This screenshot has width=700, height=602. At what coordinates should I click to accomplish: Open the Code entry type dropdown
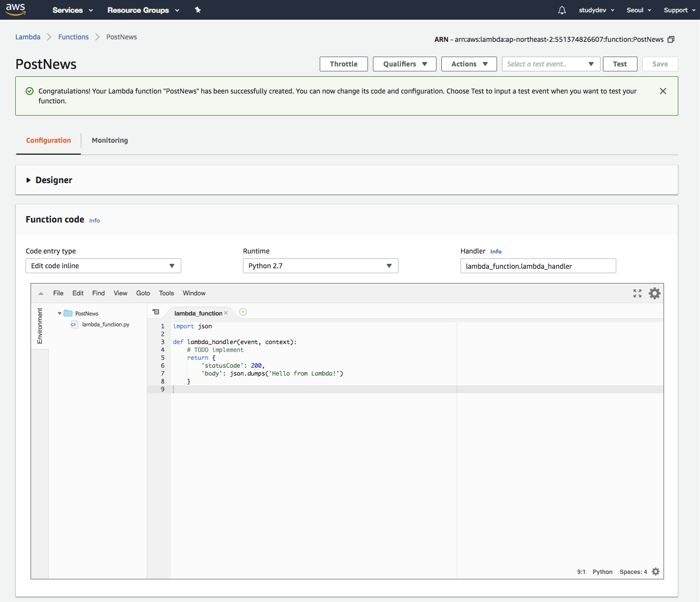103,266
